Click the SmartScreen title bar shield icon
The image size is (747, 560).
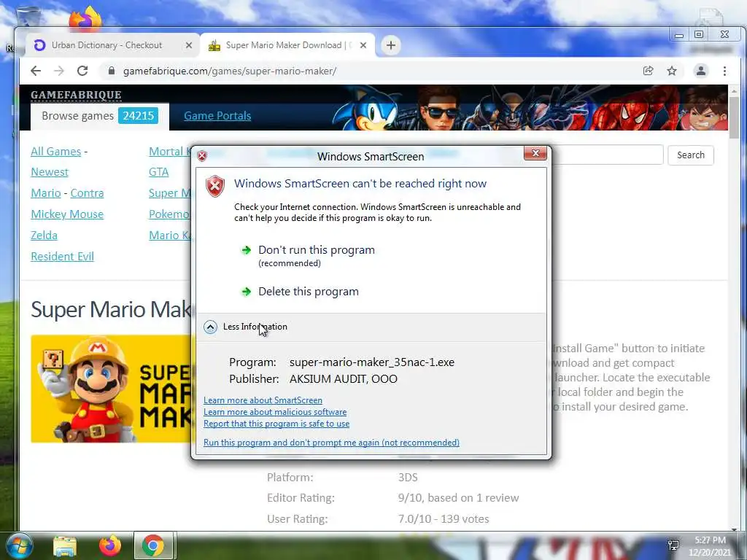click(202, 156)
